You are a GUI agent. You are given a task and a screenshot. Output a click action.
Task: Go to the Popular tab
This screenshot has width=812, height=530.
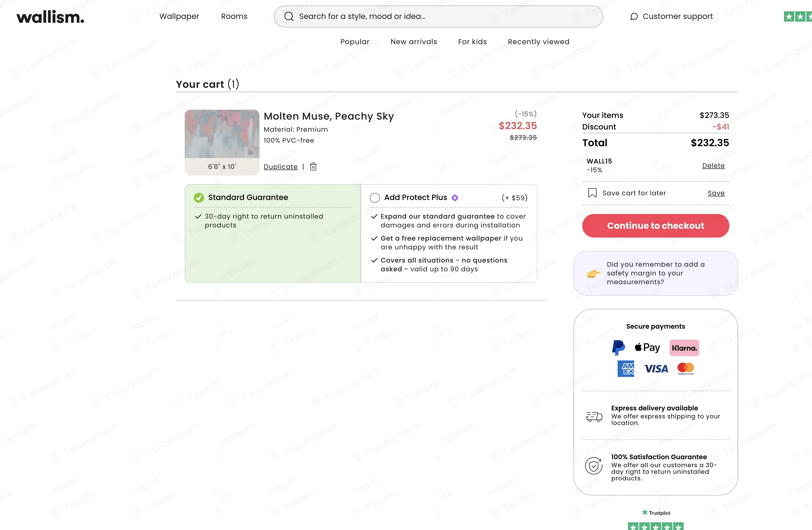click(355, 42)
